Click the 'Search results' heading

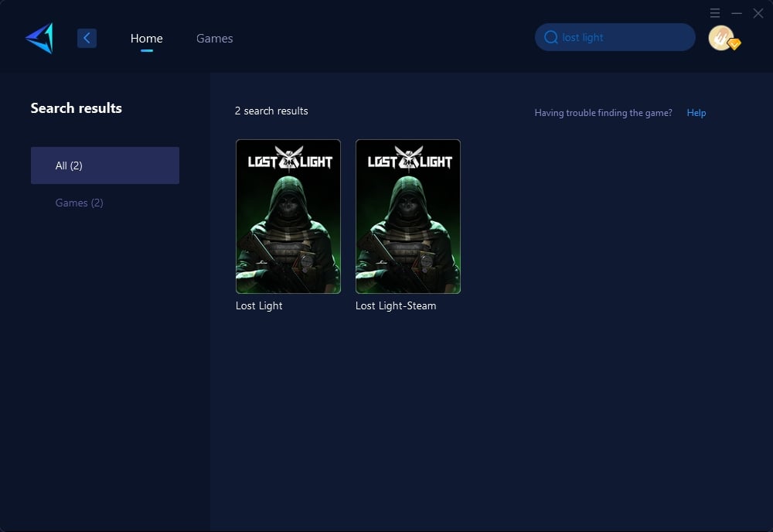click(x=76, y=108)
